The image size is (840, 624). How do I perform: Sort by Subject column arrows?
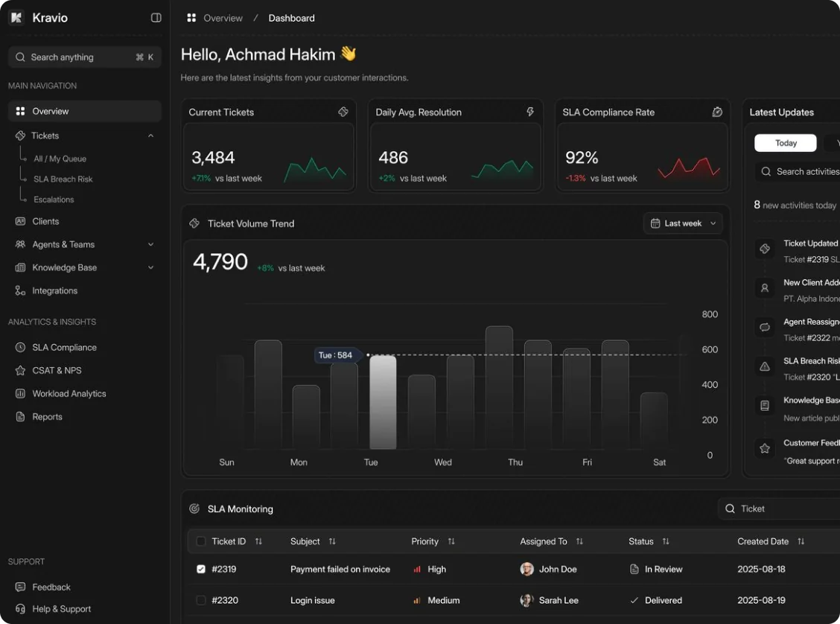click(332, 541)
